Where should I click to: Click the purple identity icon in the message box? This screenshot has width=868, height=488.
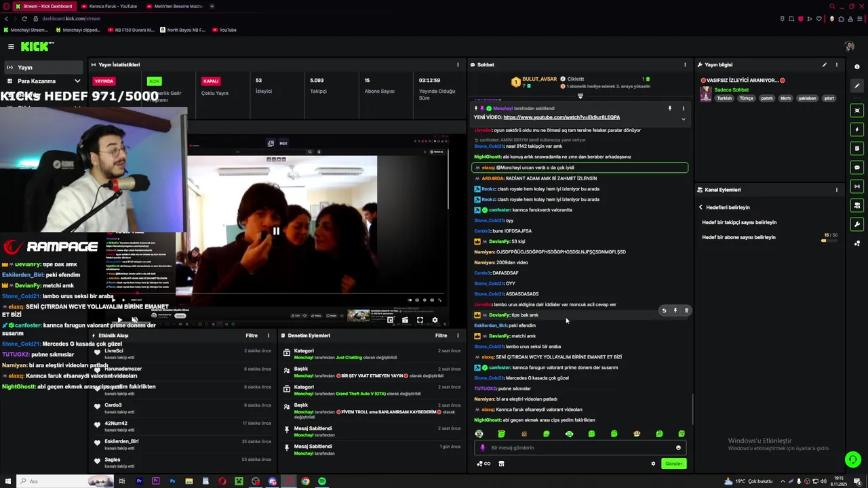[483, 447]
